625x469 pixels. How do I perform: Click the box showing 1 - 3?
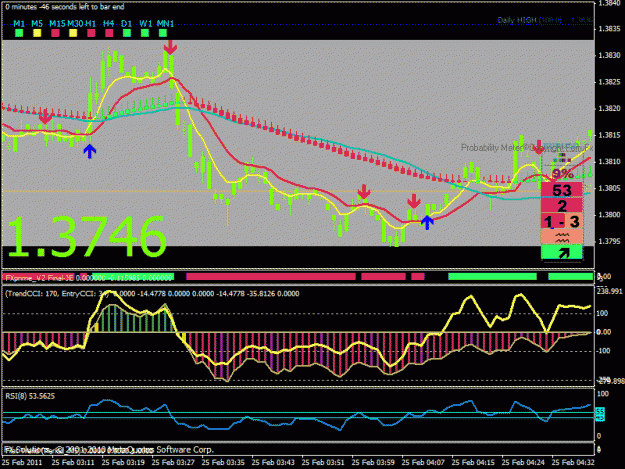[x=562, y=222]
